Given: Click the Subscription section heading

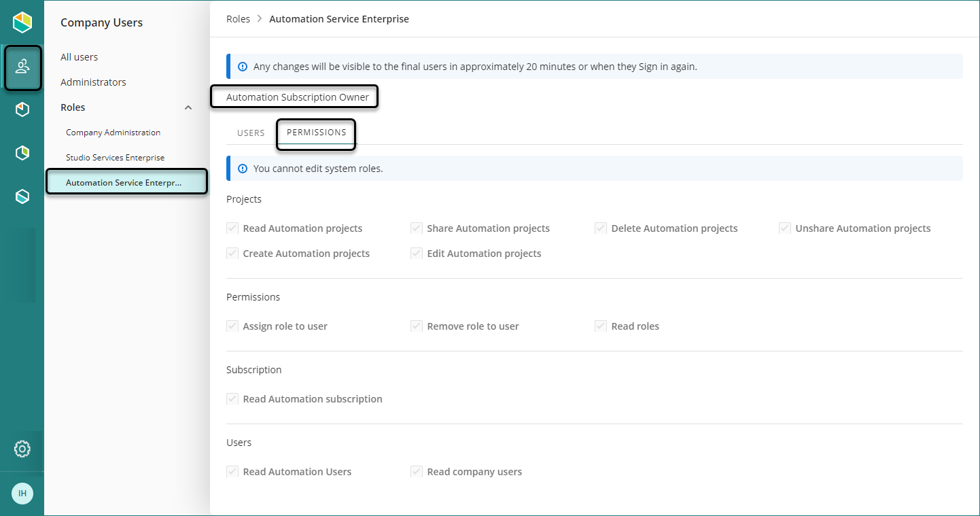Looking at the screenshot, I should click(x=253, y=370).
